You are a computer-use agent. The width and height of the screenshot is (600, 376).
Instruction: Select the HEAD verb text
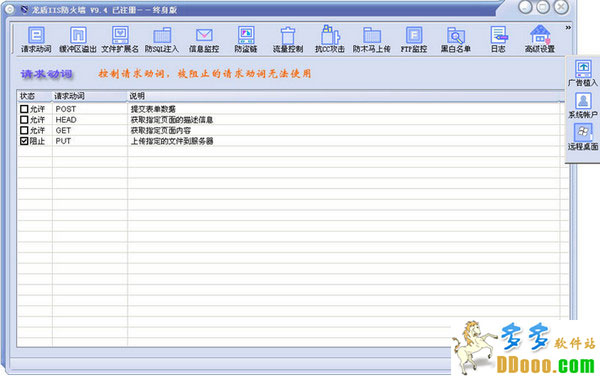(x=66, y=120)
